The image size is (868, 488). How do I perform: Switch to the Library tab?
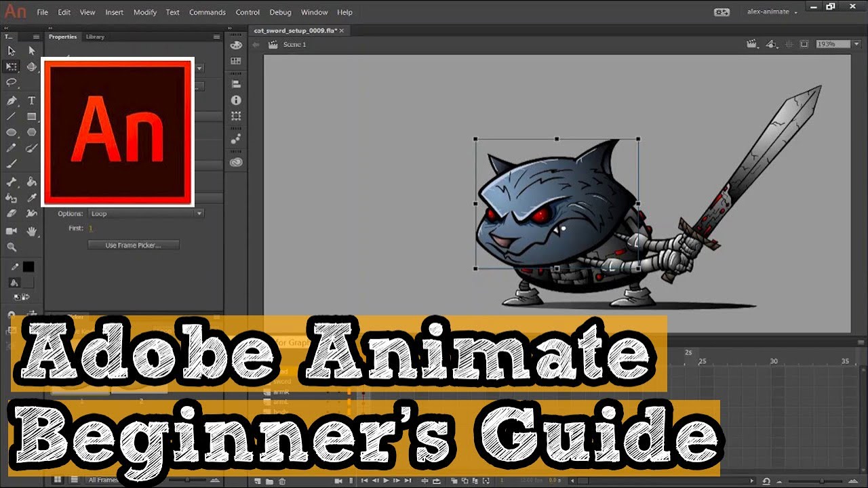95,37
